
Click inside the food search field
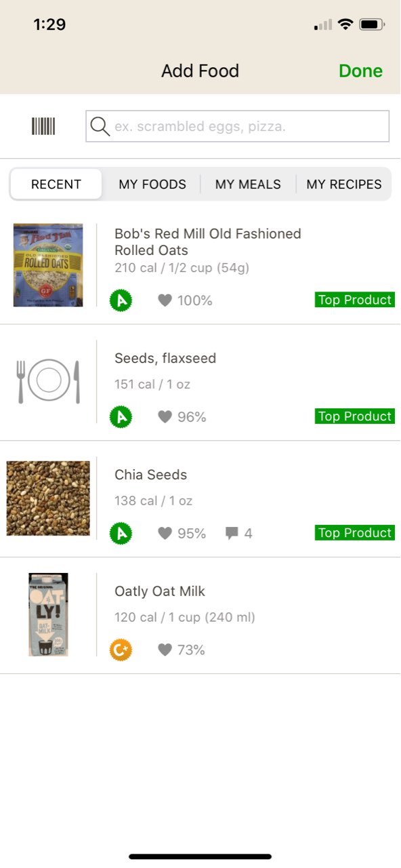(237, 126)
